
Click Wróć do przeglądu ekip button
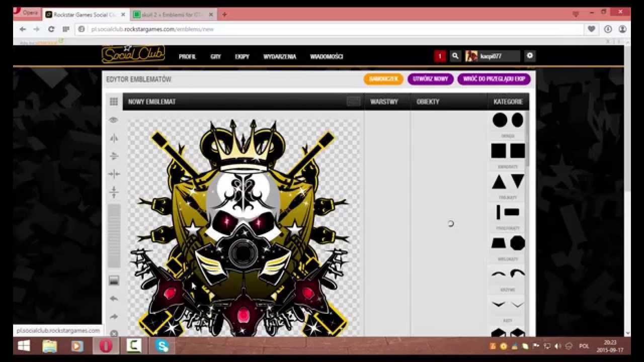[x=494, y=79]
